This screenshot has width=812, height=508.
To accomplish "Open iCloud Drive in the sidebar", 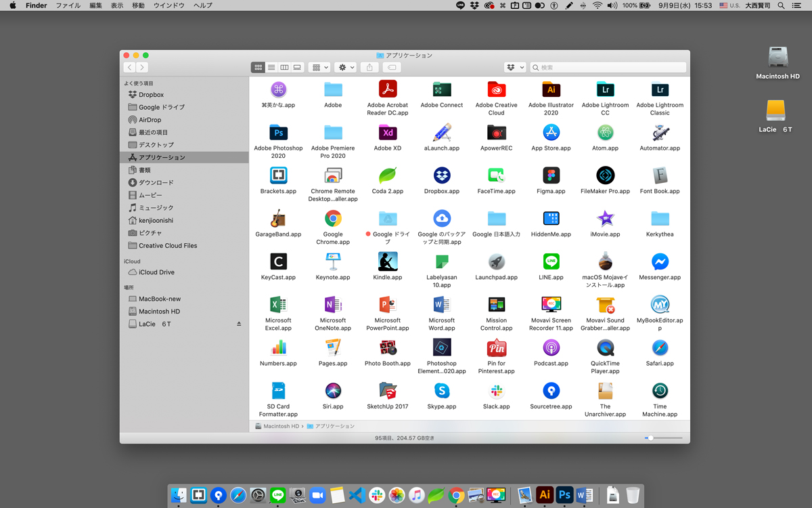I will click(x=156, y=272).
